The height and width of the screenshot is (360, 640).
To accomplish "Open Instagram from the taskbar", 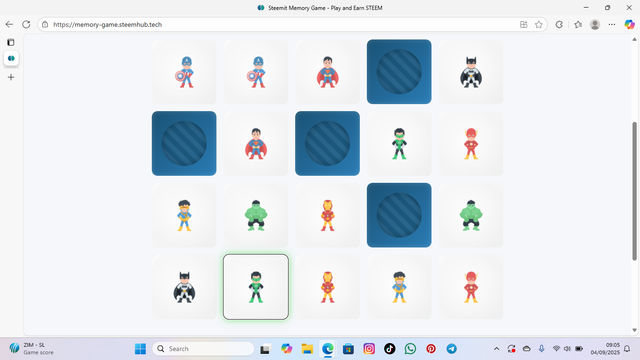I will [x=369, y=349].
